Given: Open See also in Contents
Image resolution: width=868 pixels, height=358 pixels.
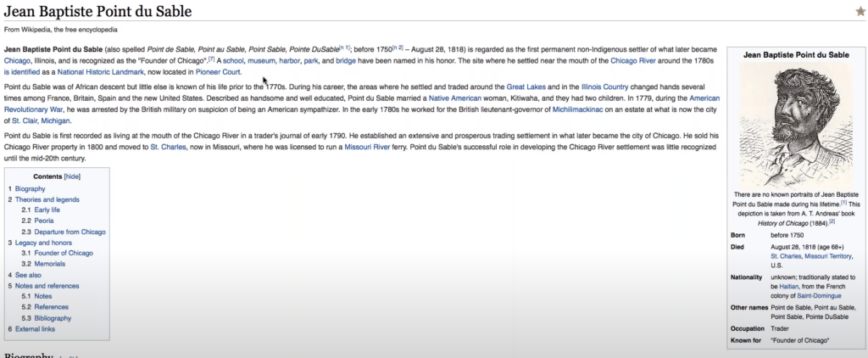Looking at the screenshot, I should tap(28, 275).
